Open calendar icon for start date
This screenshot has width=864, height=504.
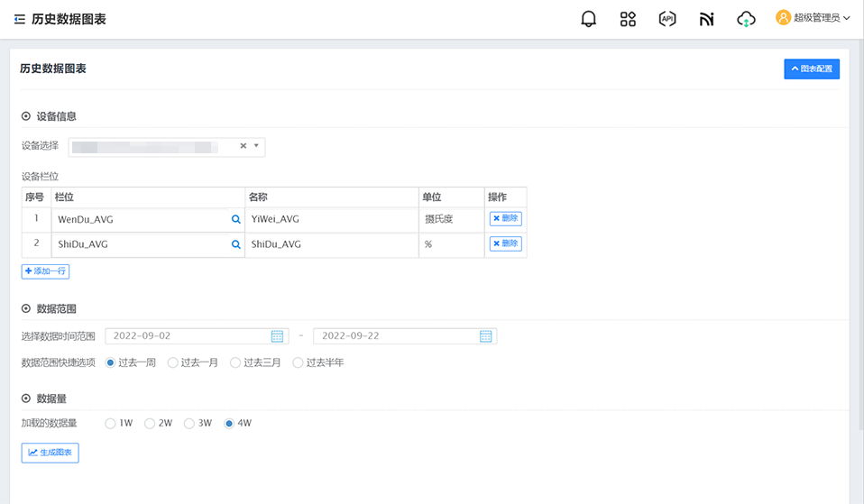pos(278,336)
